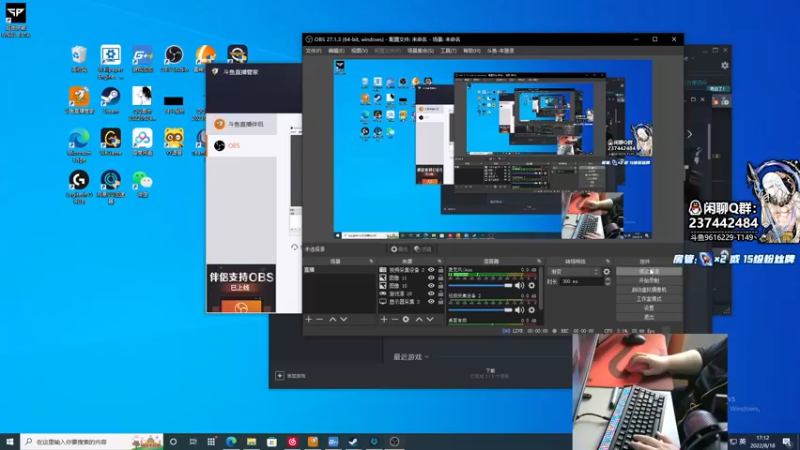Screen dimensions: 800x450
Task: Click the 视频采集设备 2 volume slider
Action: tap(480, 310)
